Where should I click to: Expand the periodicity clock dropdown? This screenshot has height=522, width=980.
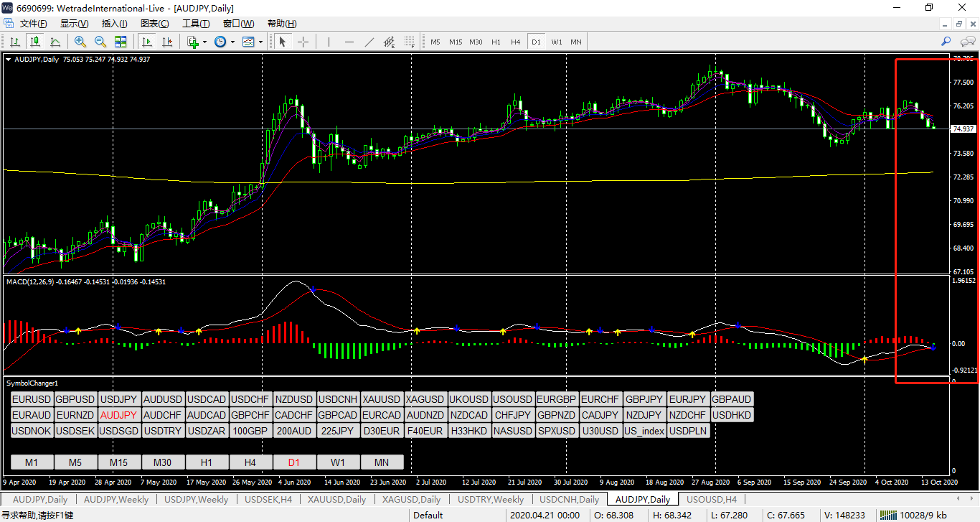232,42
